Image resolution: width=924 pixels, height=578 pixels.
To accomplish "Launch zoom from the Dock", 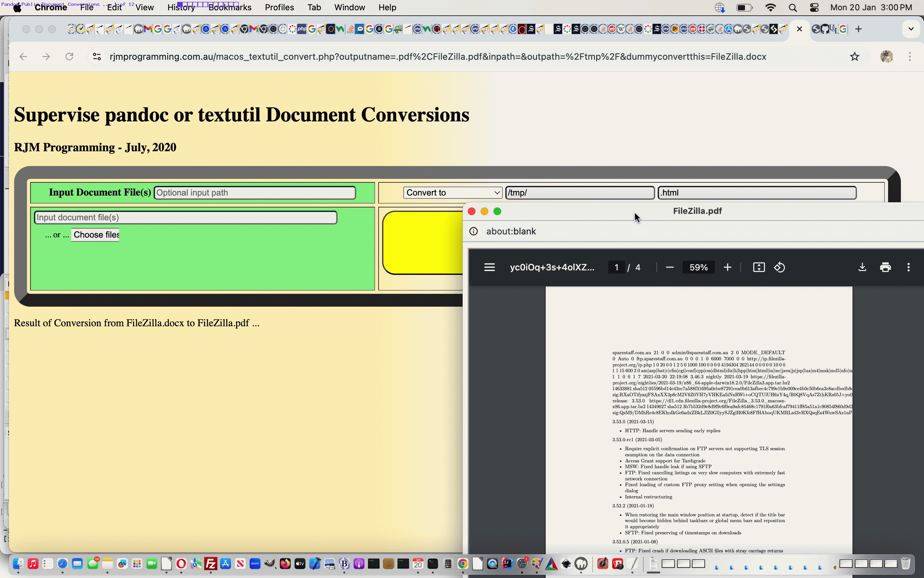I will click(255, 564).
